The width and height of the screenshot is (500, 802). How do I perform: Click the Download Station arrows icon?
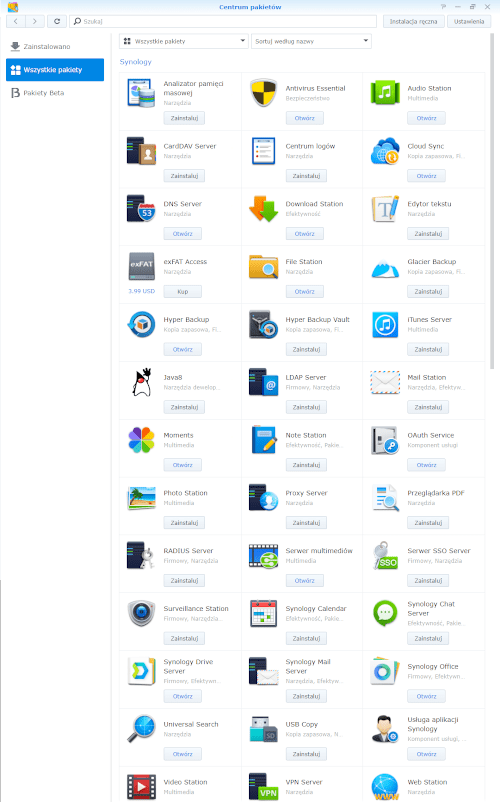point(263,208)
